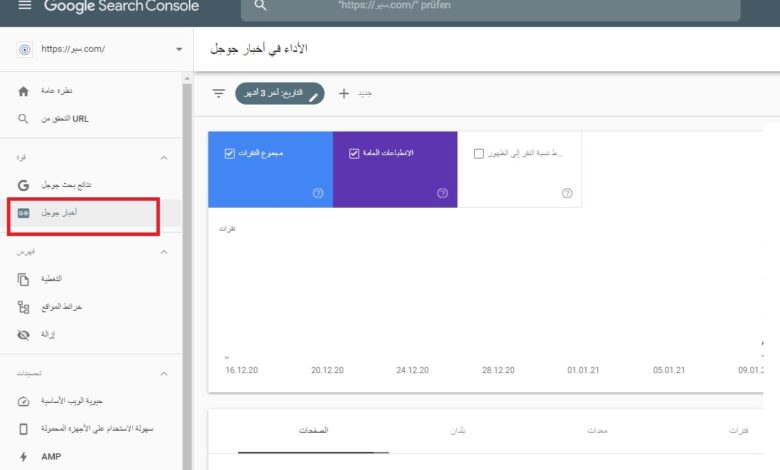Image resolution: width=780 pixels, height=470 pixels.
Task: Click the sidebar scrollbar up arrow
Action: pos(187,78)
